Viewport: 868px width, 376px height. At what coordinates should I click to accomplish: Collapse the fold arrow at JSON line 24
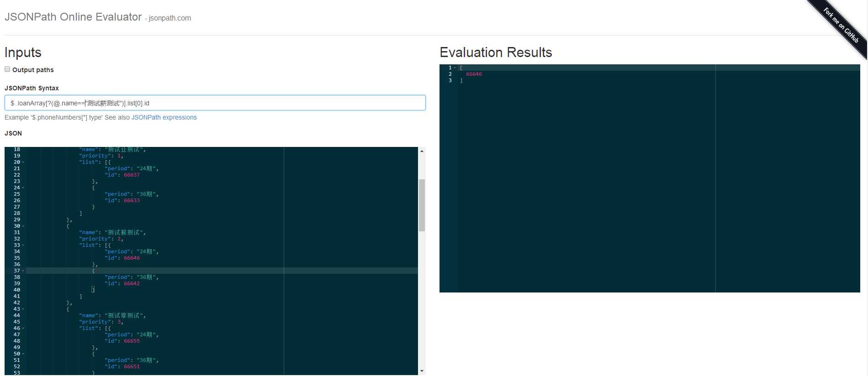pos(23,188)
